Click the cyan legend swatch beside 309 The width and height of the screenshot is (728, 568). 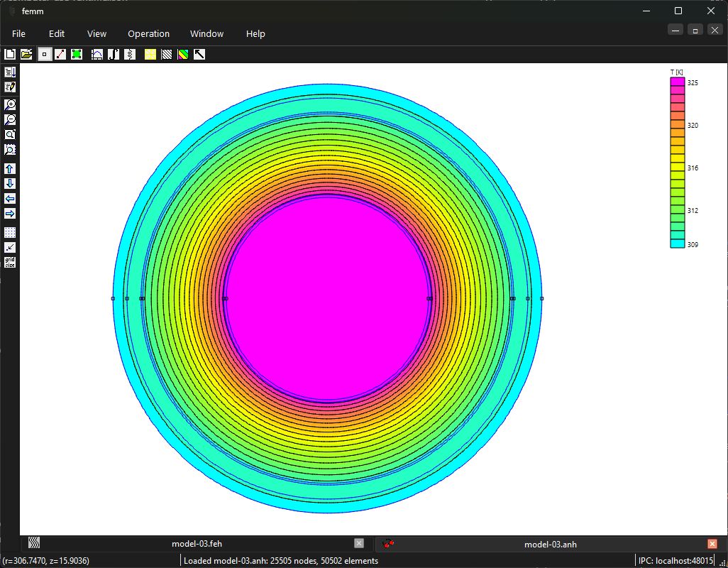(678, 244)
